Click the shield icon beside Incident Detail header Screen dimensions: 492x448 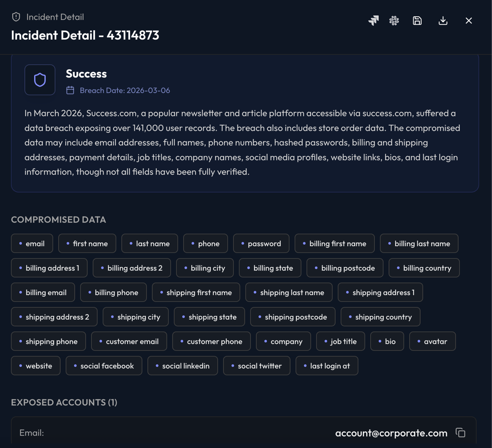pos(16,17)
